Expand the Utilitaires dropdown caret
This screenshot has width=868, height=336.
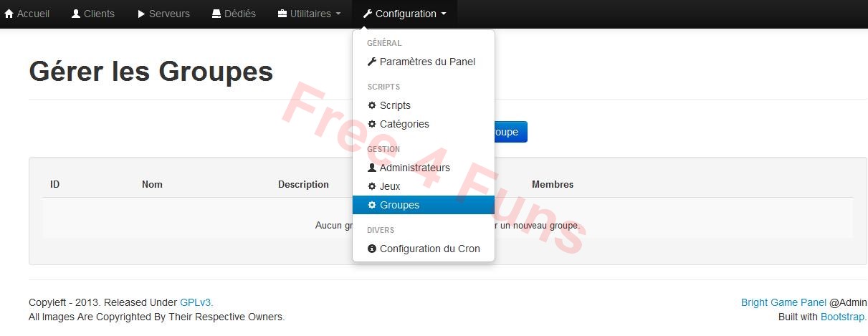click(x=338, y=14)
